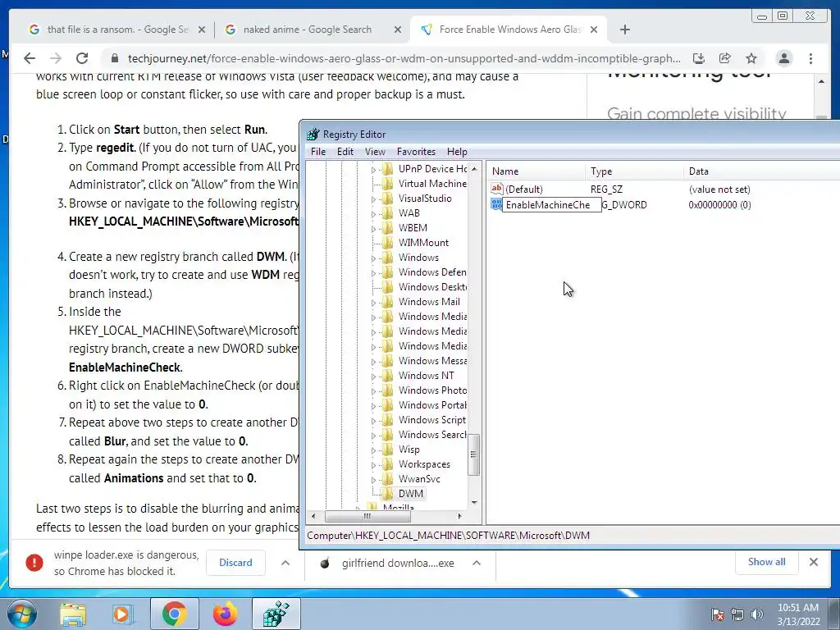Expand options for girlfriend download exe
Image resolution: width=840 pixels, height=630 pixels.
pos(477,563)
